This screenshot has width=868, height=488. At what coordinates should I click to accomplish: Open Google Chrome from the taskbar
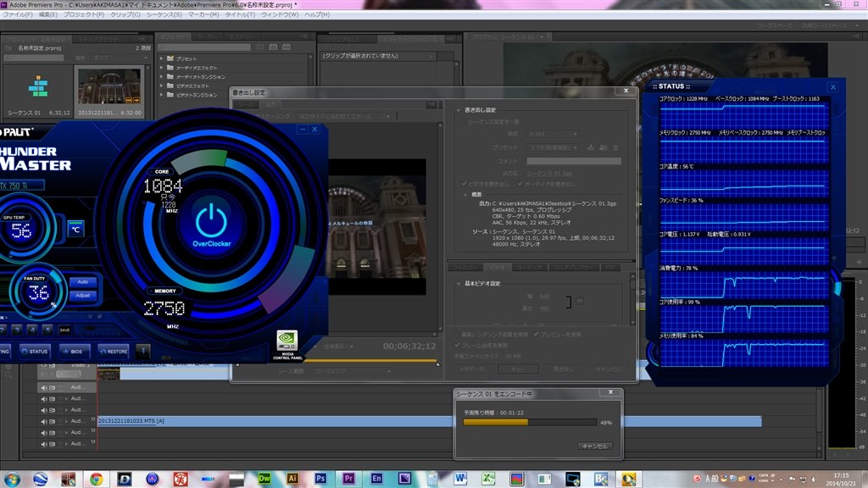[x=96, y=479]
